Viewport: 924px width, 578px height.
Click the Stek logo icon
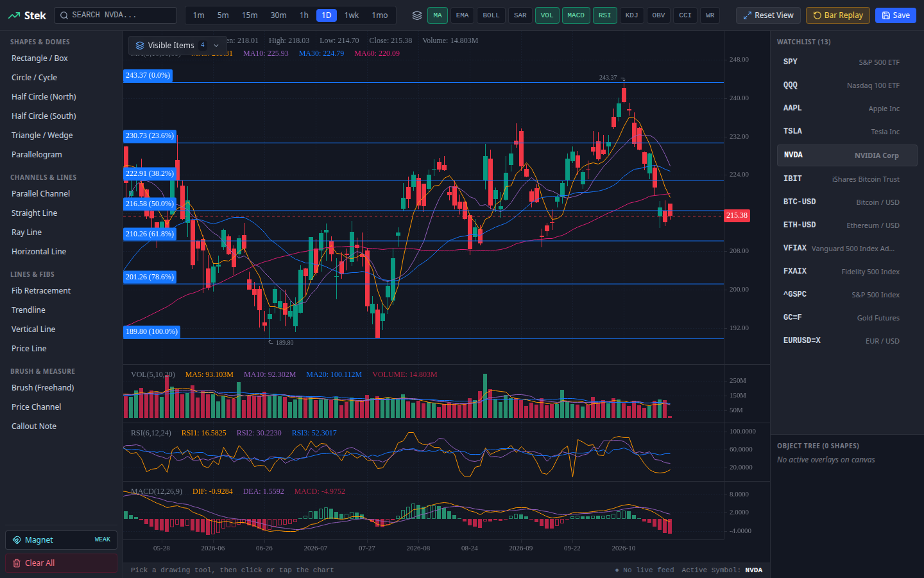[14, 15]
